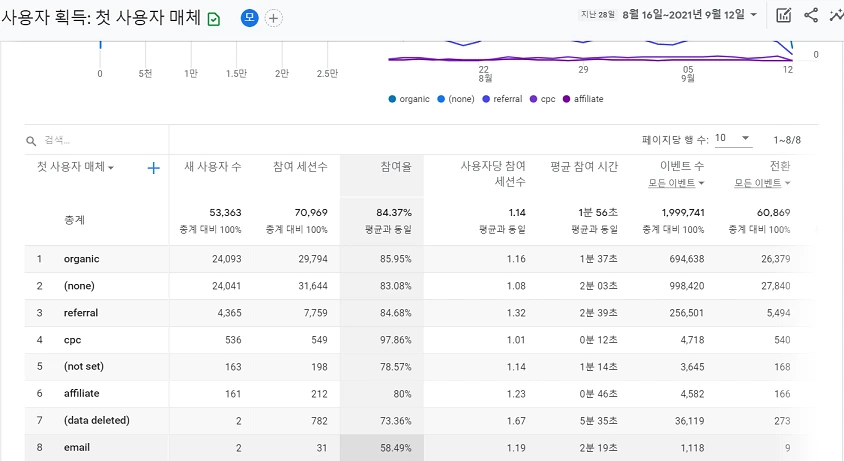The height and width of the screenshot is (461, 844).
Task: Sort by 전환 column header
Action: point(780,166)
